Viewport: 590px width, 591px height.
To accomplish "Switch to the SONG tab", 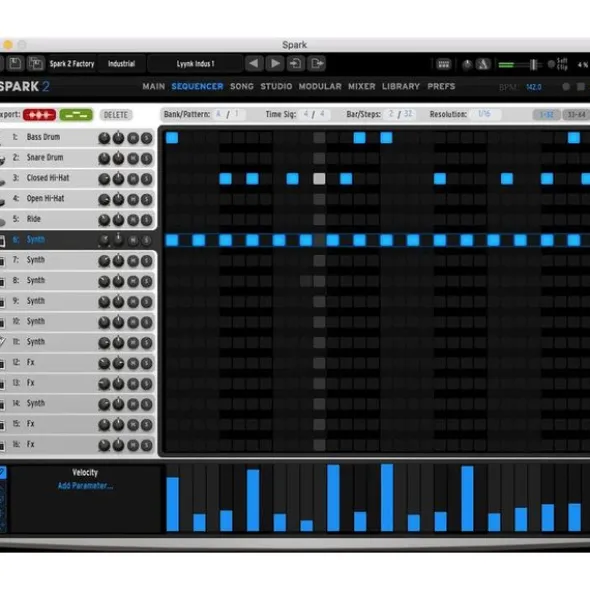I will [x=242, y=87].
